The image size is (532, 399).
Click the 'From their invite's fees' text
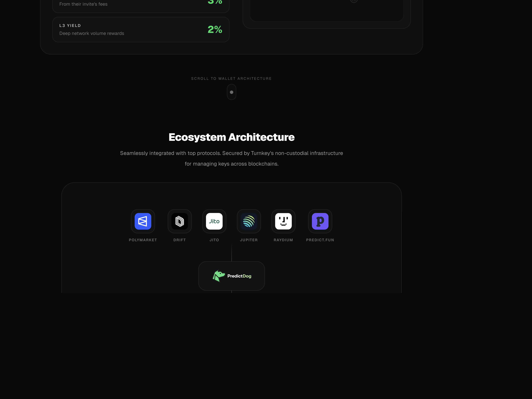[83, 4]
